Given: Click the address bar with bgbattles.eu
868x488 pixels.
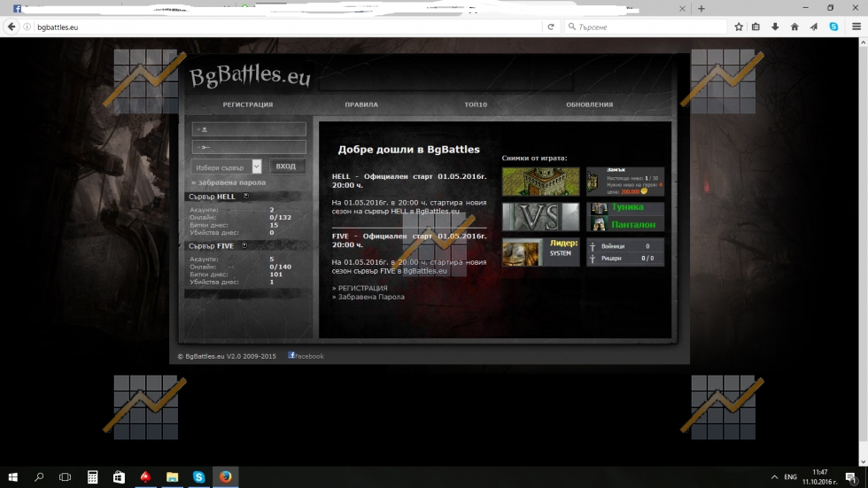Looking at the screenshot, I should 288,27.
